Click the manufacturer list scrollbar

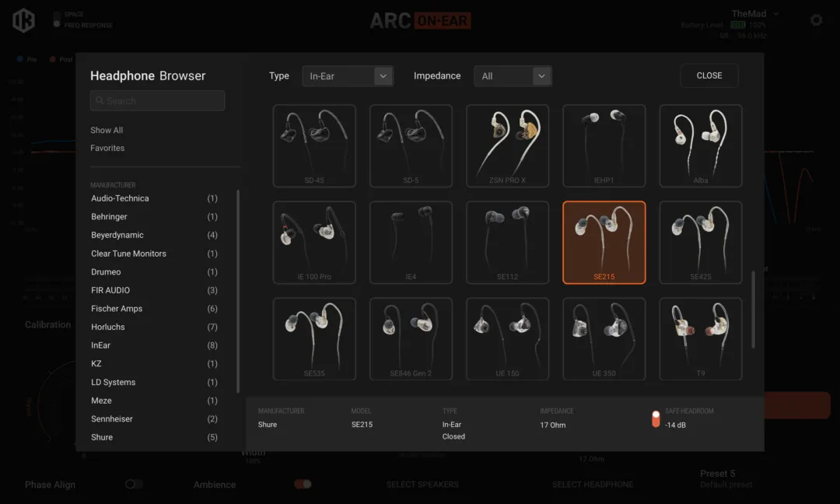tap(238, 292)
